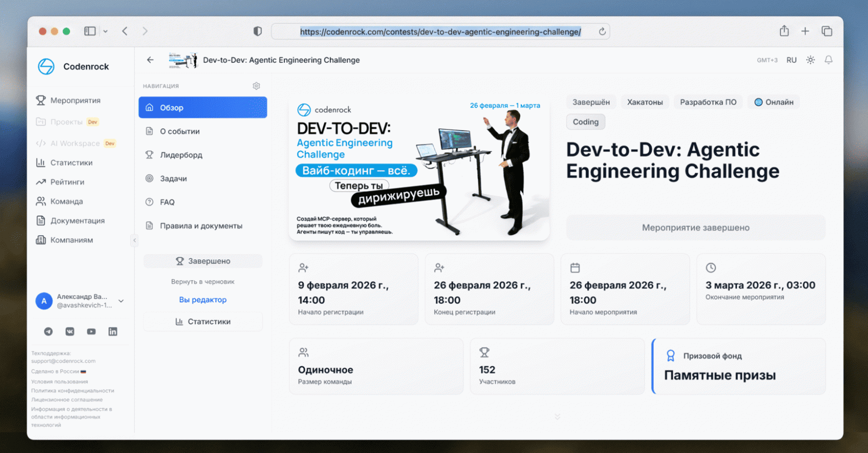Open navigation settings gear icon
The width and height of the screenshot is (868, 453).
[x=257, y=86]
